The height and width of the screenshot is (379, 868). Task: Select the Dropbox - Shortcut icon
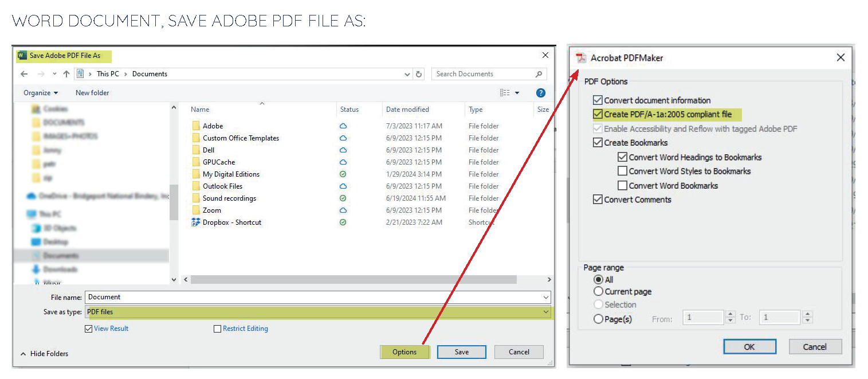[x=196, y=222]
